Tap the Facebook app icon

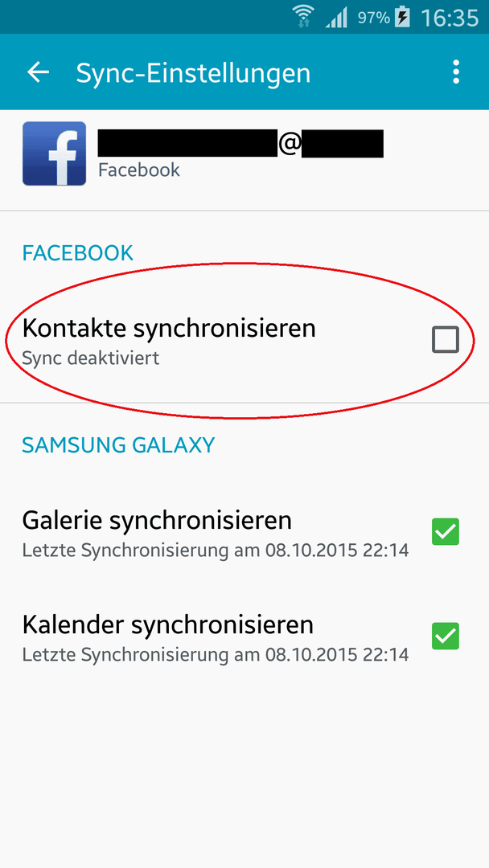pyautogui.click(x=54, y=154)
